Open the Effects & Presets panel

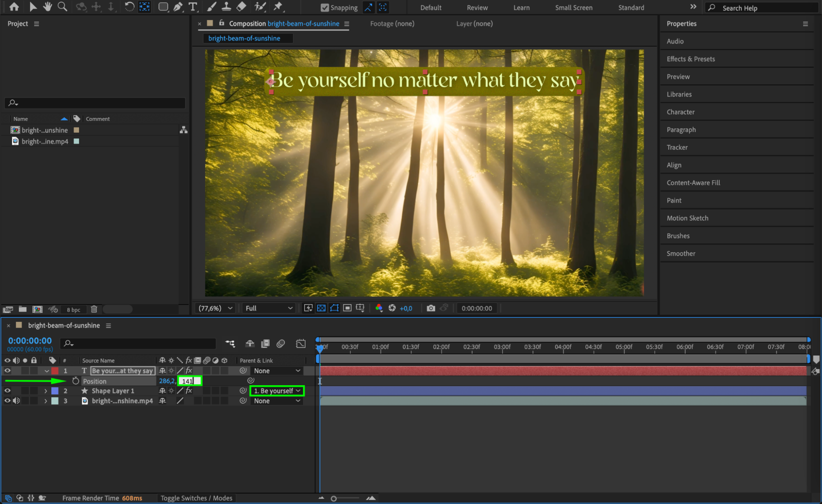[691, 59]
